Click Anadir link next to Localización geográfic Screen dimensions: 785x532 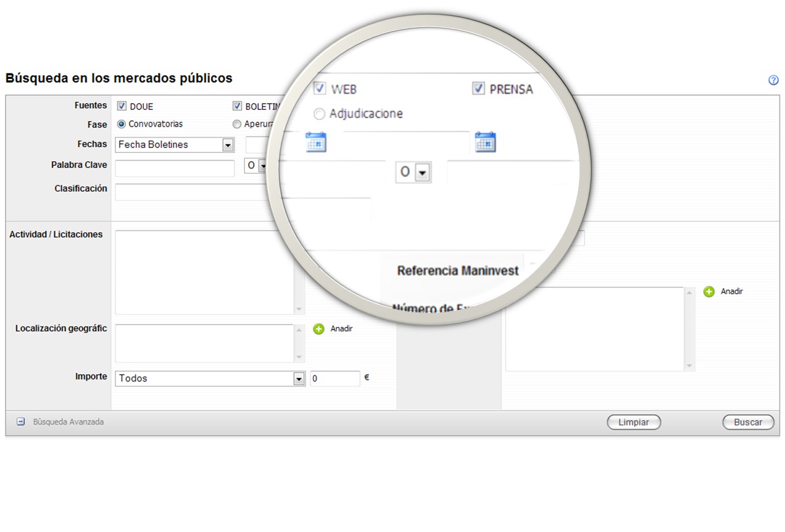coord(341,329)
